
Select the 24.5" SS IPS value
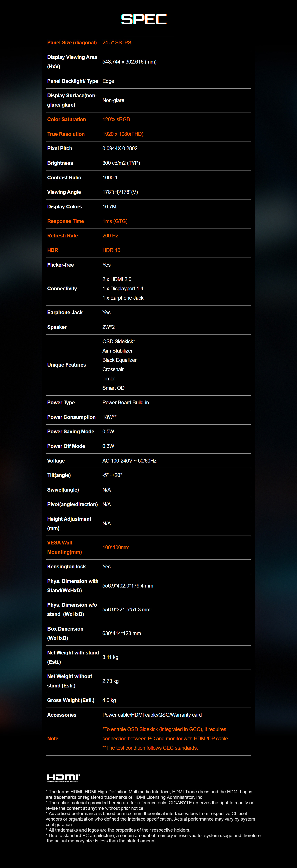tap(117, 43)
